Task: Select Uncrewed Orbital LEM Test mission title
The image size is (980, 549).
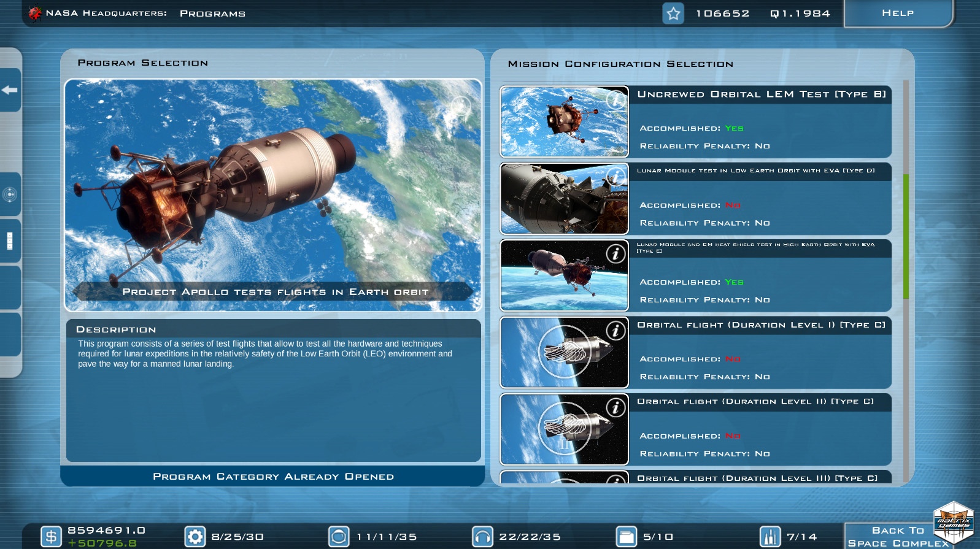Action: 761,94
